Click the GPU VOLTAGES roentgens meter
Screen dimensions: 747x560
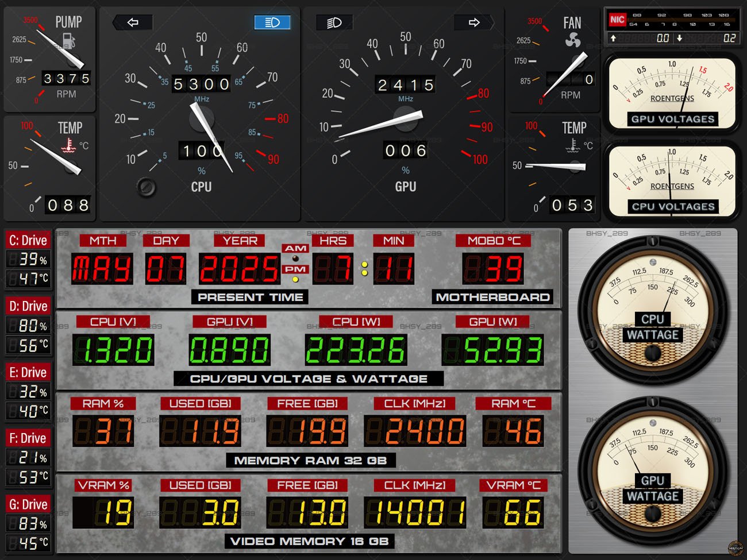tap(672, 92)
